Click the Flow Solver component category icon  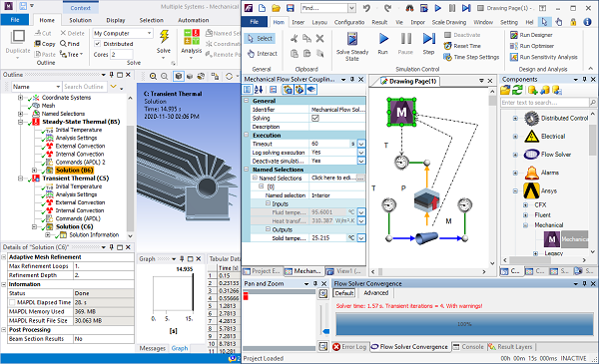point(531,155)
